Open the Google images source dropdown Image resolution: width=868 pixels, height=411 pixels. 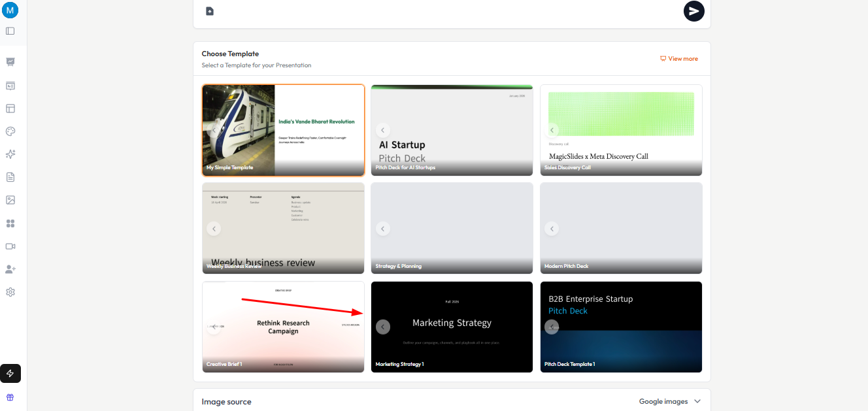[x=670, y=401]
